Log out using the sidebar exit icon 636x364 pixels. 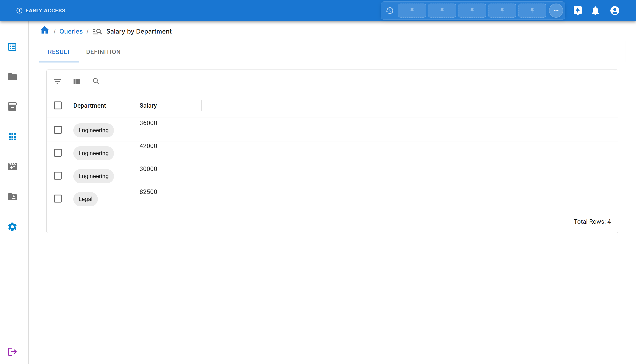click(x=12, y=351)
